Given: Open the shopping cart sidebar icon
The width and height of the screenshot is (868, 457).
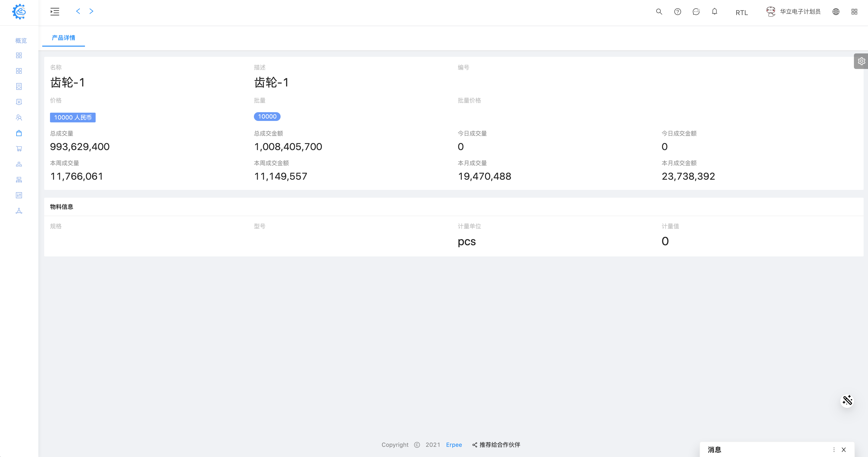Looking at the screenshot, I should pyautogui.click(x=19, y=149).
